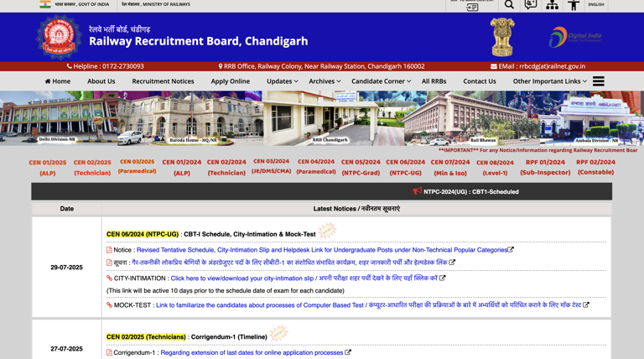Click the RRB Chandigarh building banner image
Screen dimensions: 644x359
click(332, 118)
